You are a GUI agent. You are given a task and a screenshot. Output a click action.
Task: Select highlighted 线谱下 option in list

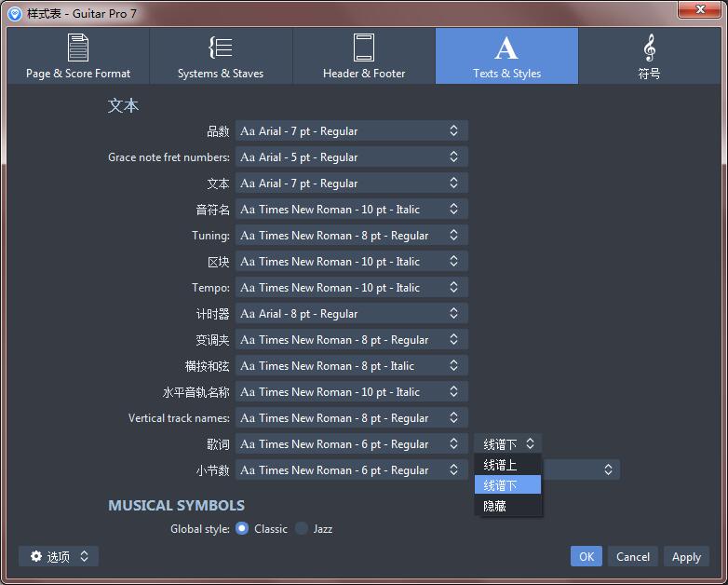[x=507, y=485]
